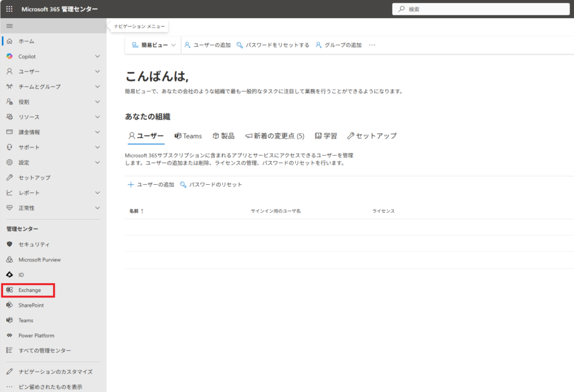Switch to the Teams tab
The width and height of the screenshot is (574, 392).
[188, 136]
